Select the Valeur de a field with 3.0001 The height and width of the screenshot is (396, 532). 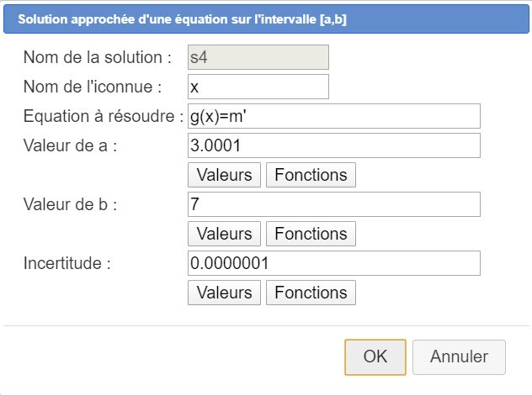coord(333,145)
